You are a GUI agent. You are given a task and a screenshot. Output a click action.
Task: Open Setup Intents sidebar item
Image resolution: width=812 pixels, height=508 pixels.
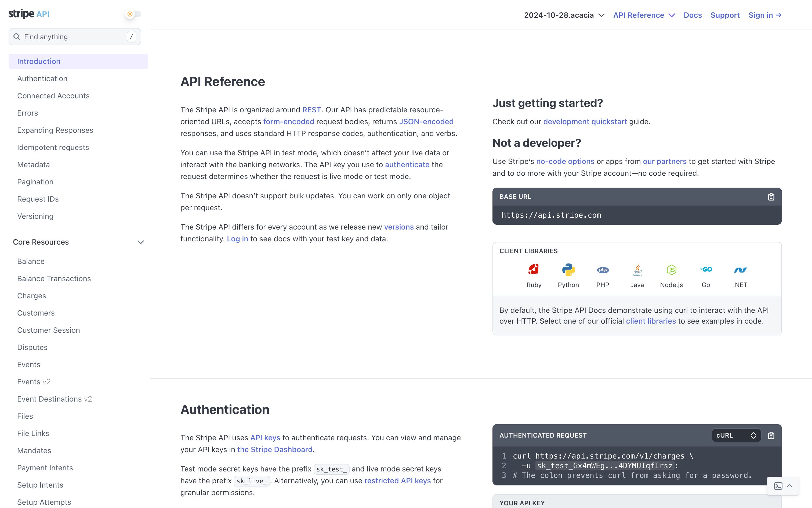[x=40, y=485]
